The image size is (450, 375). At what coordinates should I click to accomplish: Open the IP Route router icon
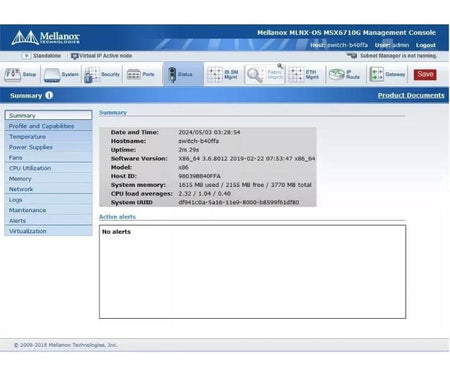coord(336,74)
